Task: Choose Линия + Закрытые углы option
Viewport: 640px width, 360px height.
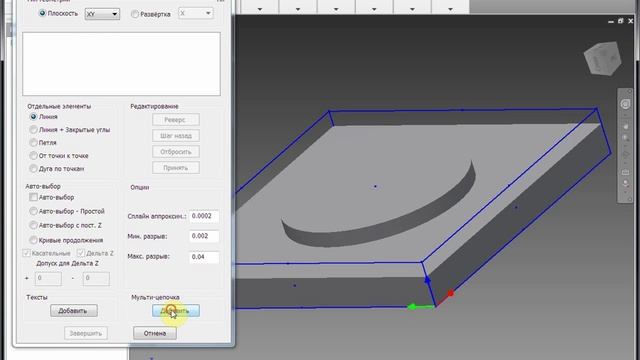Action: [x=33, y=130]
